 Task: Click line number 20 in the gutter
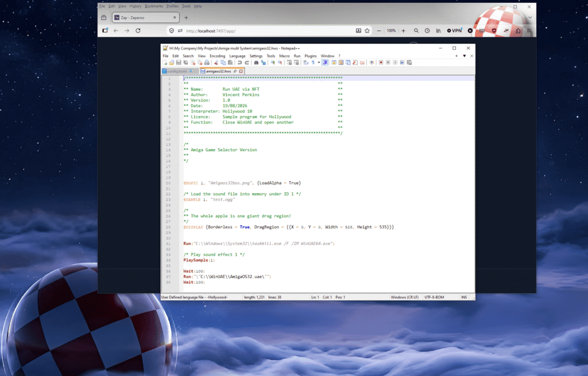pyautogui.click(x=168, y=183)
